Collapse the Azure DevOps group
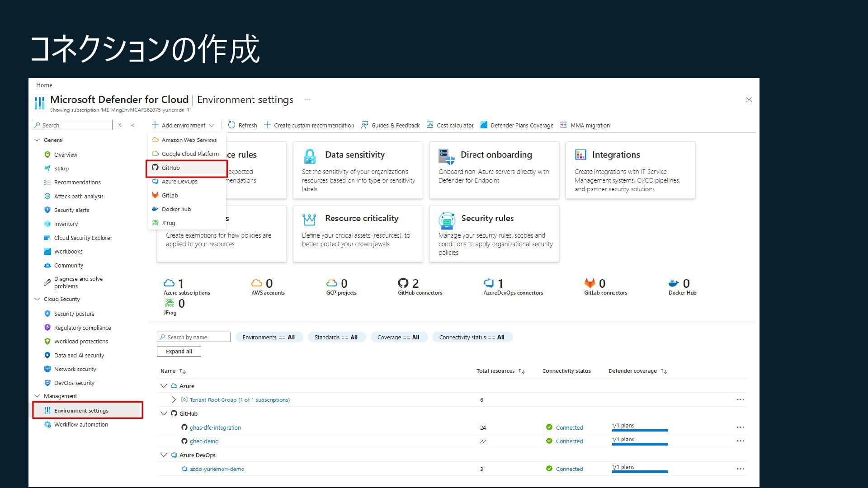This screenshot has height=488, width=868. 164,455
